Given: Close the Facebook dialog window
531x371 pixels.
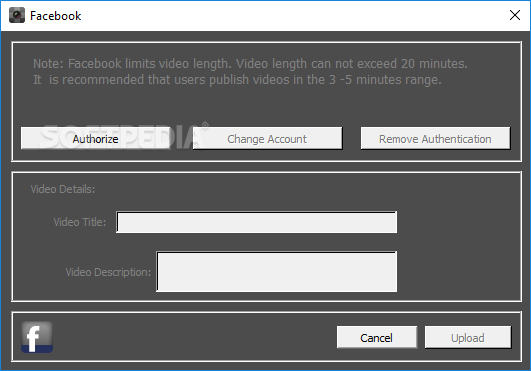Looking at the screenshot, I should [x=515, y=15].
